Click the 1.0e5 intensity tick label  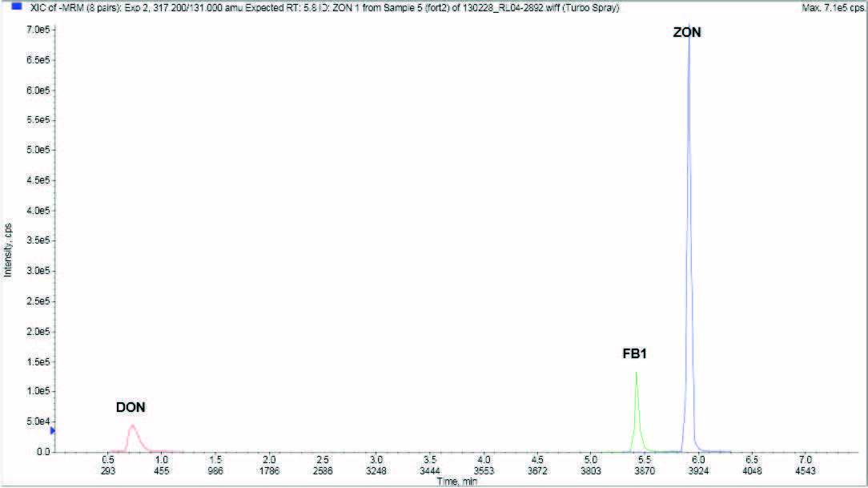38,391
